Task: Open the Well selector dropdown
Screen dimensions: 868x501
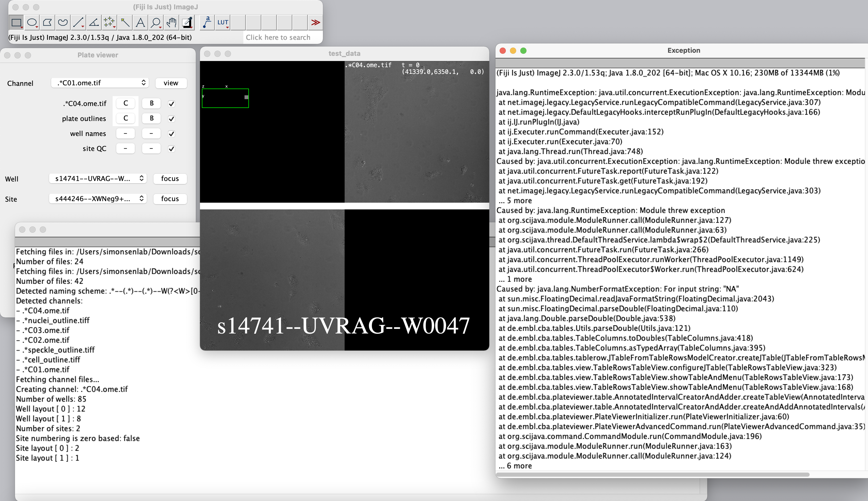Action: pos(98,179)
